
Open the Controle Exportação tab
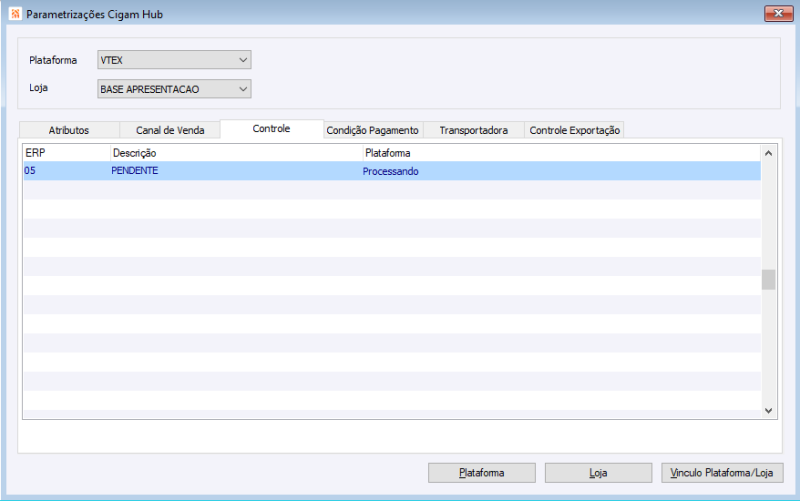[574, 130]
